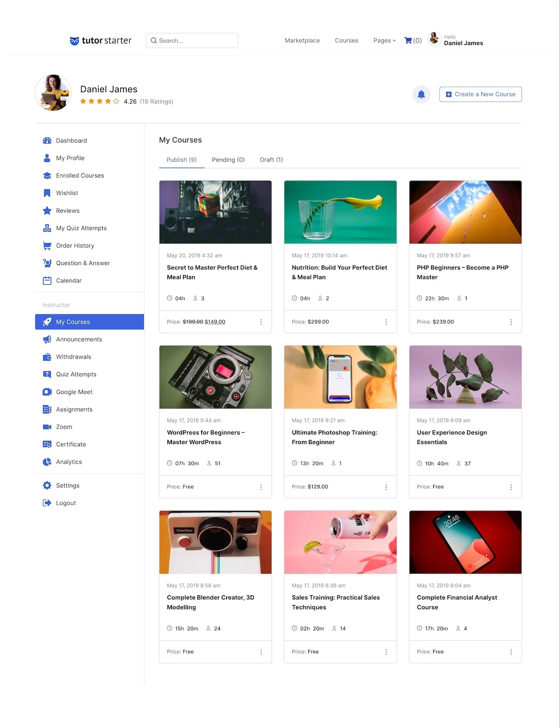Click the My Quiz Attempts icon

click(47, 228)
